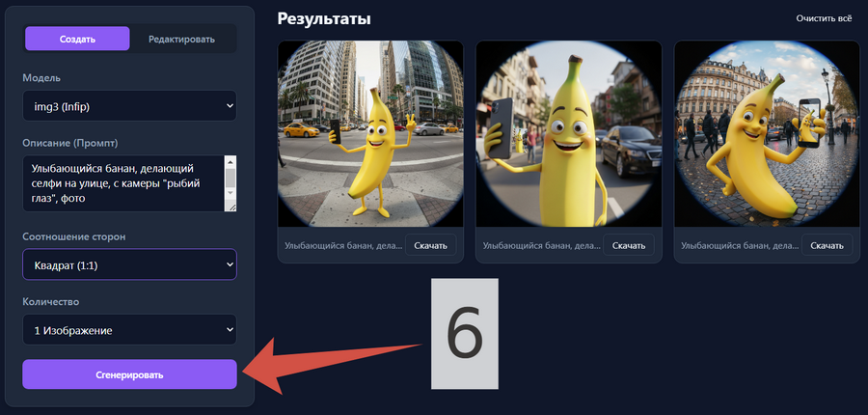
Task: Open the first banana image with yellow taxi
Action: pos(370,133)
